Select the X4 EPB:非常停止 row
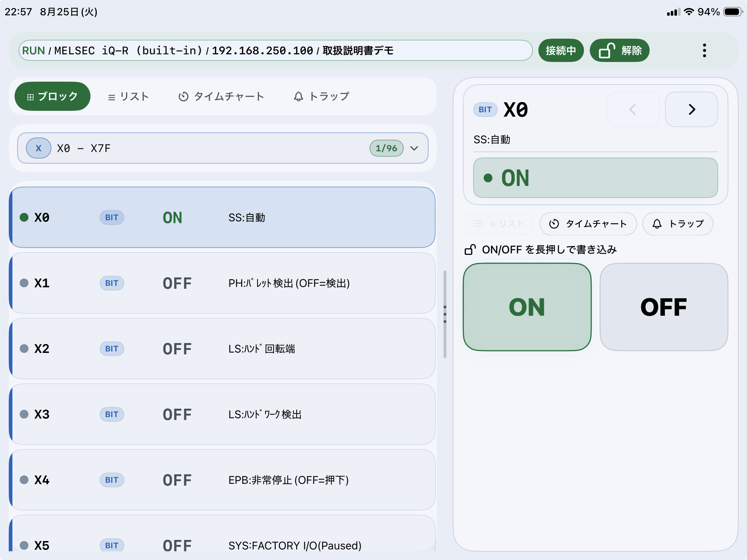Screen dimensions: 747x560 click(222, 480)
